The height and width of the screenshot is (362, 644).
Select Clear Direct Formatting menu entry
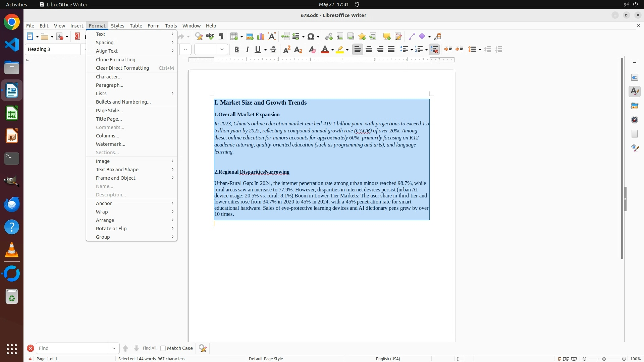tap(122, 68)
